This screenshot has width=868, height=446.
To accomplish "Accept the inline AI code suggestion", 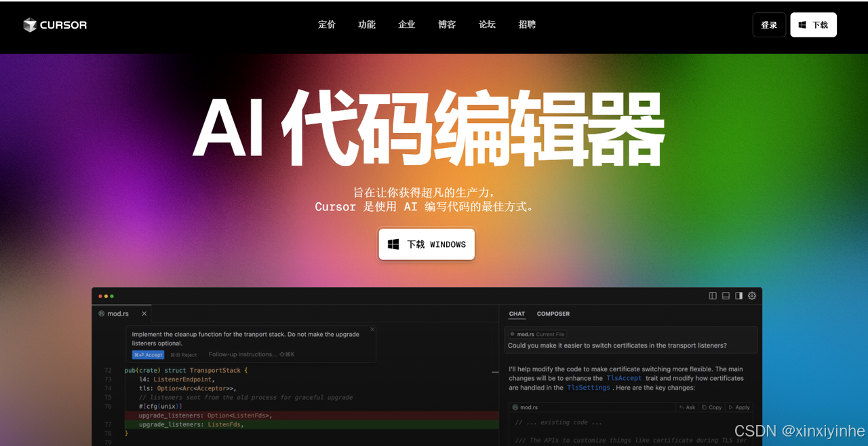I will coord(148,354).
